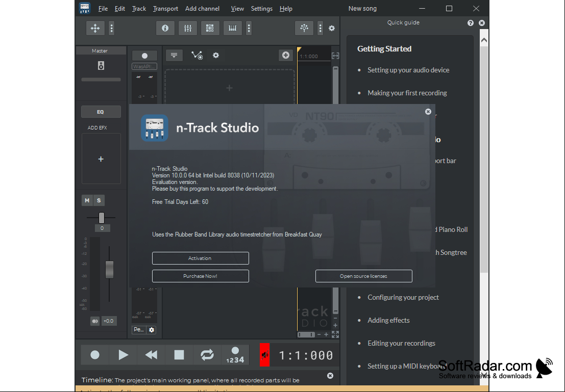Click the fit-to-width icon beside time ruler
The width and height of the screenshot is (565, 392).
[335, 56]
